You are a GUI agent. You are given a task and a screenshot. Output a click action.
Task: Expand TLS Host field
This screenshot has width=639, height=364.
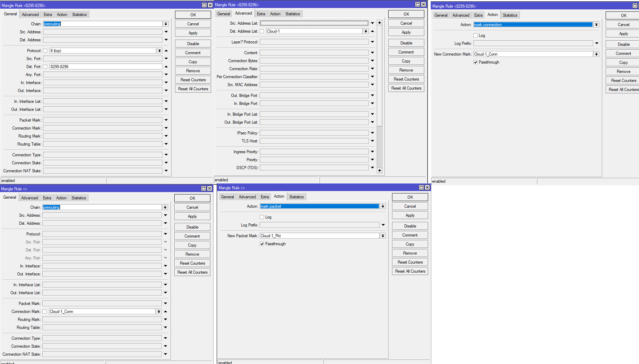[x=373, y=141]
